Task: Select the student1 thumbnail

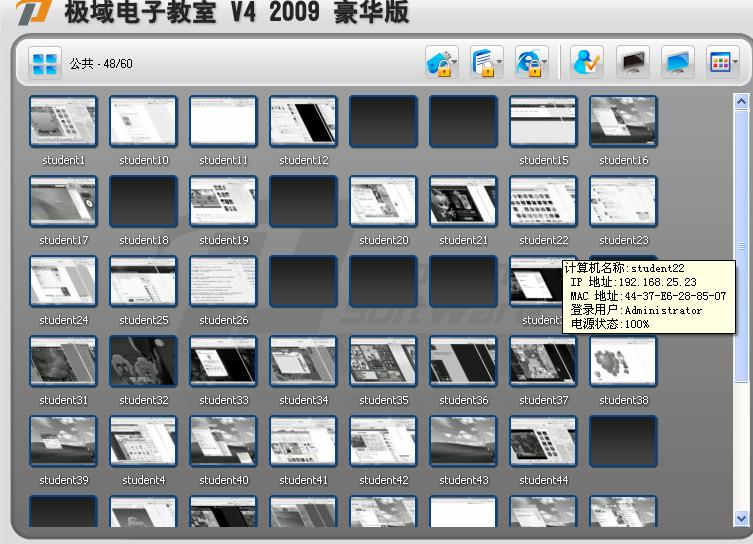Action: click(63, 121)
